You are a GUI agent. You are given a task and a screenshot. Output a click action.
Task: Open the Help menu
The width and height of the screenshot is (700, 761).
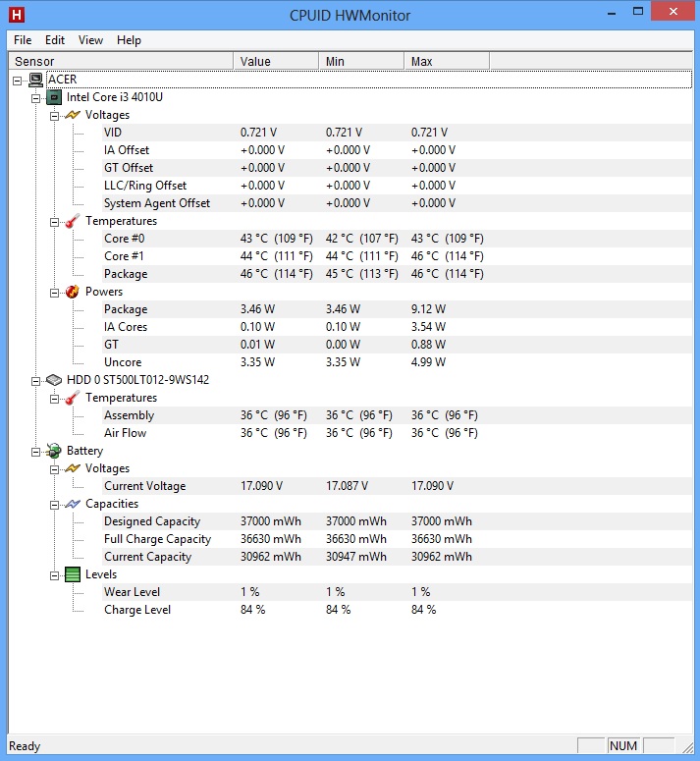[x=129, y=40]
